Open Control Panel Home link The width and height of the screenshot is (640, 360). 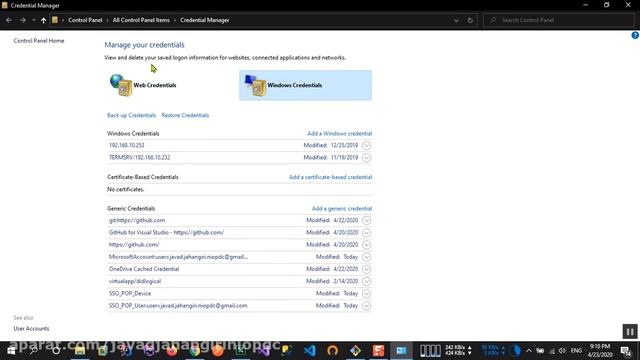(39, 41)
